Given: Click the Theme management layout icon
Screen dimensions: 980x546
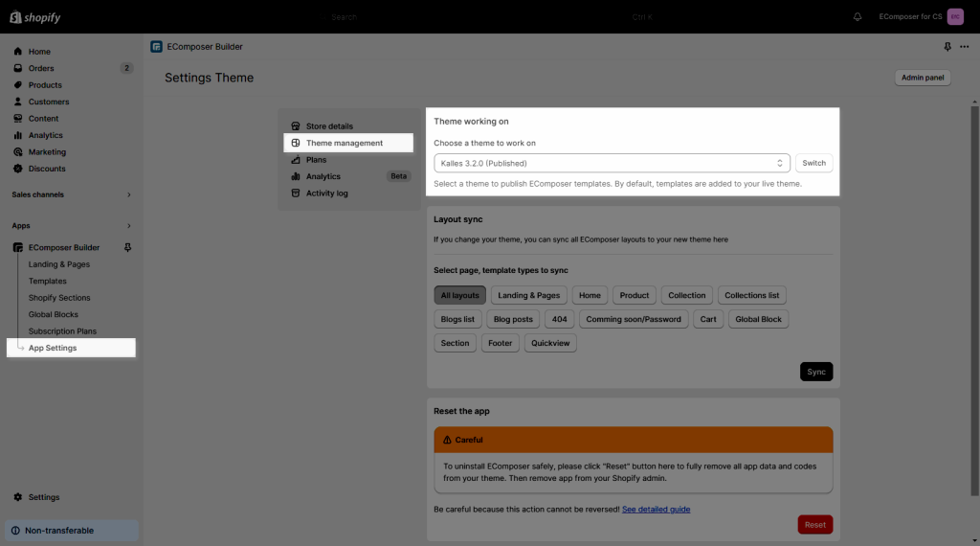Looking at the screenshot, I should [x=296, y=143].
